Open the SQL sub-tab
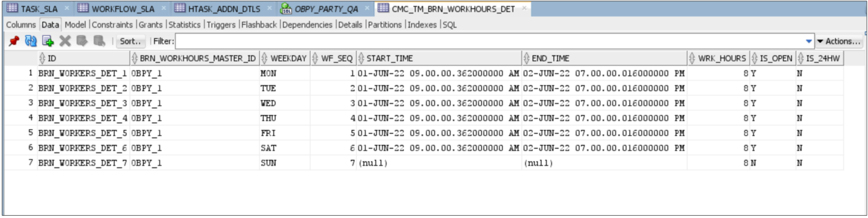This screenshot has width=868, height=218. tap(450, 25)
